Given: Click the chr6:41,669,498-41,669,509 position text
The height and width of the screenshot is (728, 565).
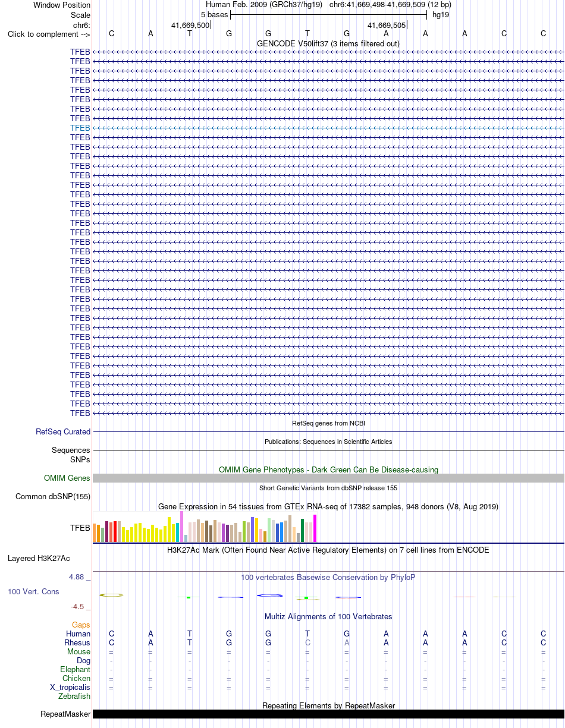Looking at the screenshot, I should (x=390, y=5).
